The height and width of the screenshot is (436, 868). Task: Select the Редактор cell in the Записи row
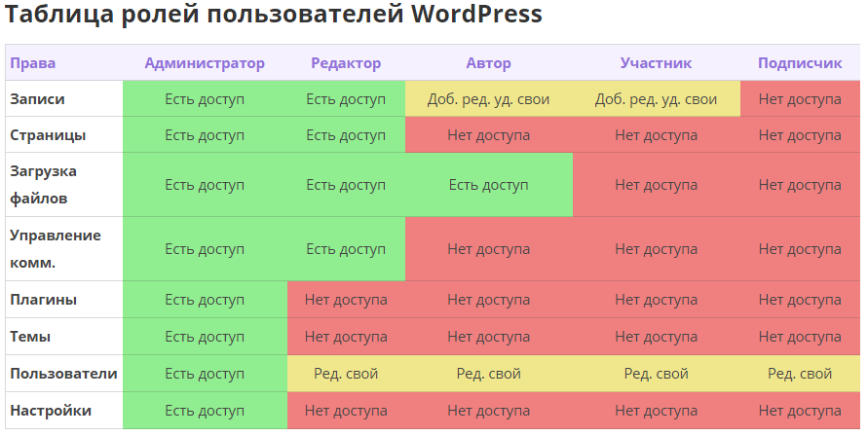tap(346, 99)
